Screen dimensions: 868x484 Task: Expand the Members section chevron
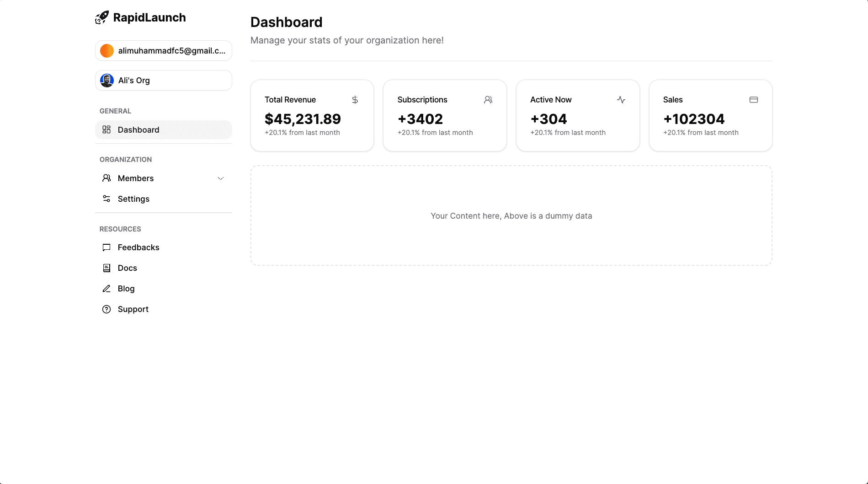point(221,178)
